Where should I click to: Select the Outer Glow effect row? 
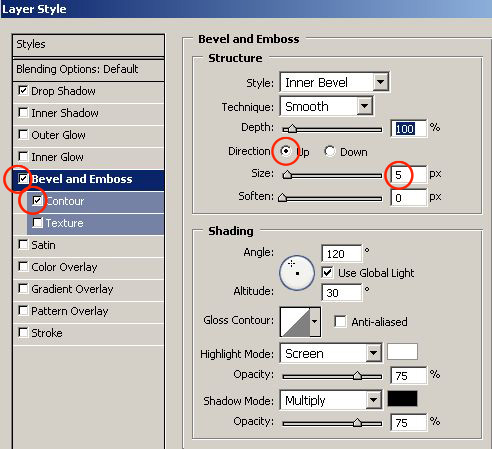[88, 135]
